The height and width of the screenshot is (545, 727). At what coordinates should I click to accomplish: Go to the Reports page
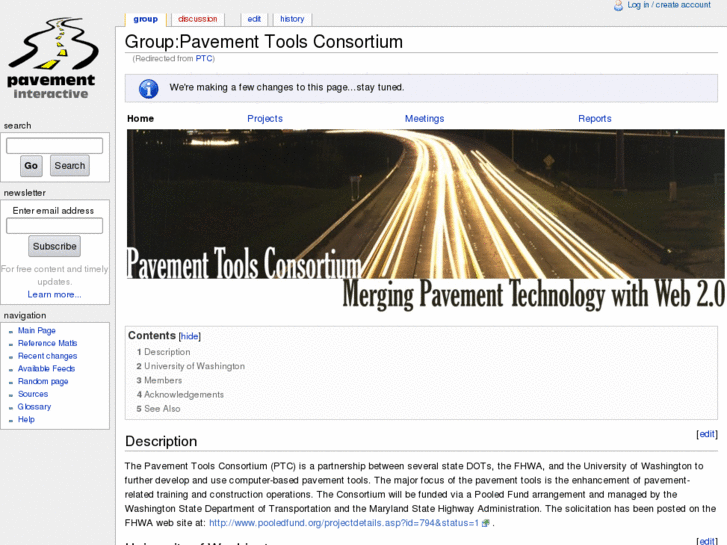[x=594, y=119]
